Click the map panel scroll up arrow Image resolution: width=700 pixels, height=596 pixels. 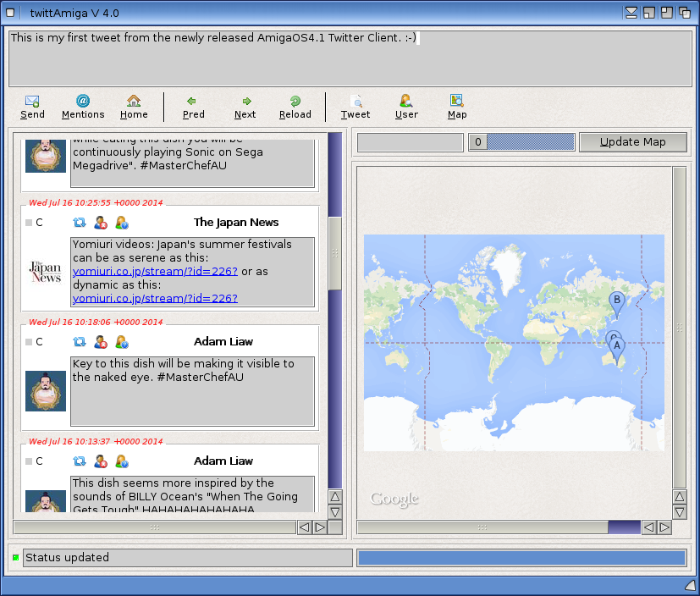coord(680,496)
